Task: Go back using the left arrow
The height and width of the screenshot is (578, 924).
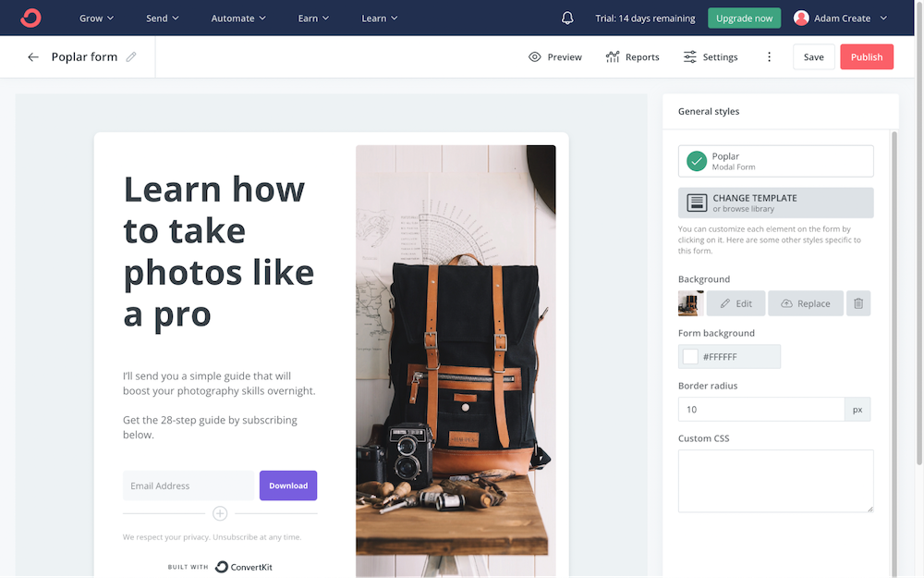Action: [x=33, y=56]
